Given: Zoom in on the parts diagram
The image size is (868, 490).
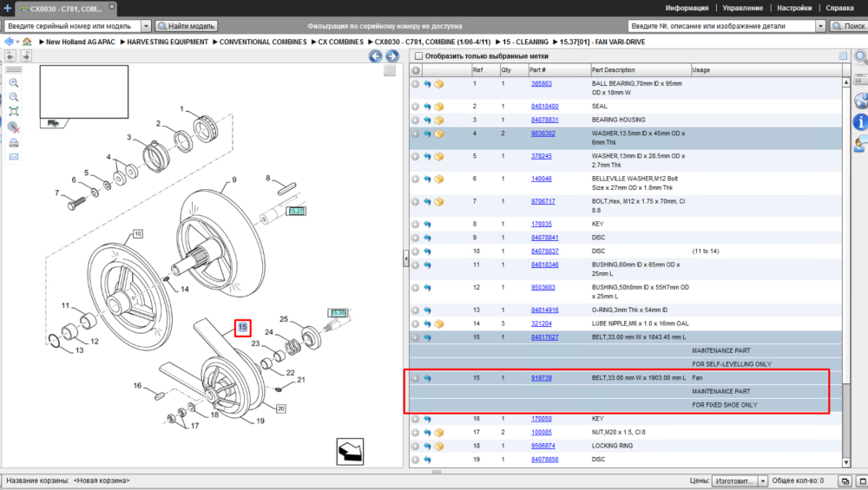Looking at the screenshot, I should click(x=14, y=83).
